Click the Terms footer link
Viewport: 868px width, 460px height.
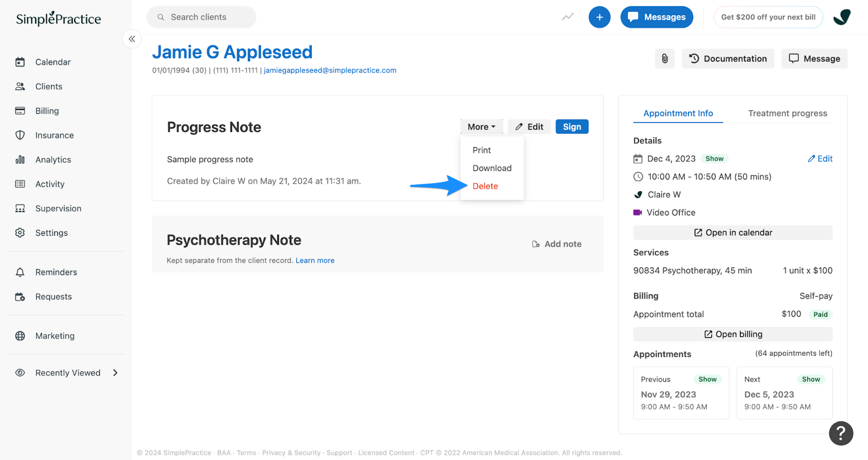click(x=246, y=453)
